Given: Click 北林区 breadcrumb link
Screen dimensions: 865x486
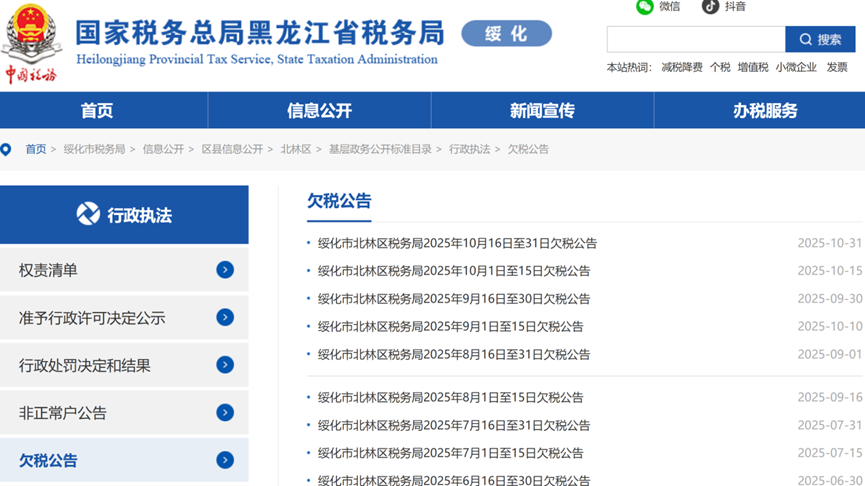Looking at the screenshot, I should [296, 149].
